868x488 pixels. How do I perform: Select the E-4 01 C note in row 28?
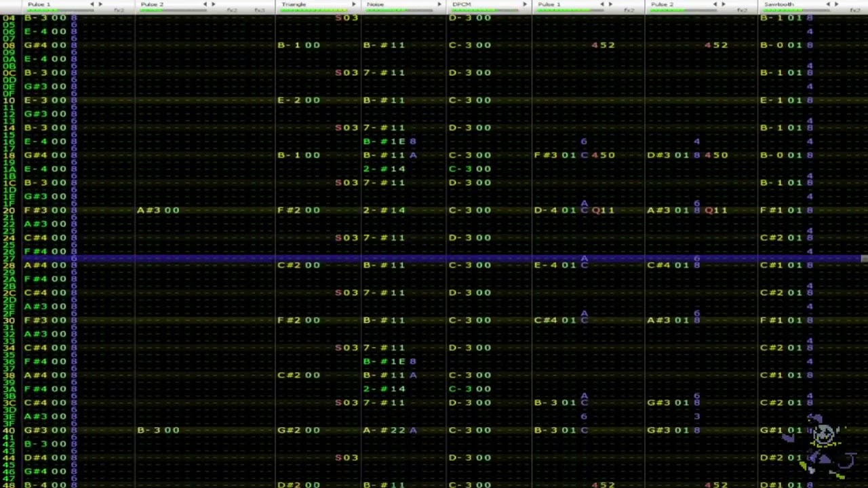pos(561,265)
